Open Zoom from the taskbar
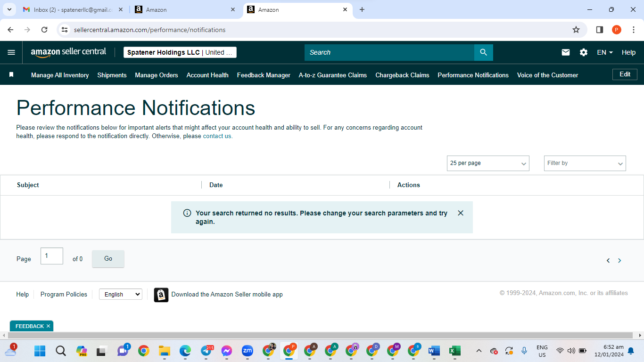Viewport: 644px width, 362px height. (248, 351)
